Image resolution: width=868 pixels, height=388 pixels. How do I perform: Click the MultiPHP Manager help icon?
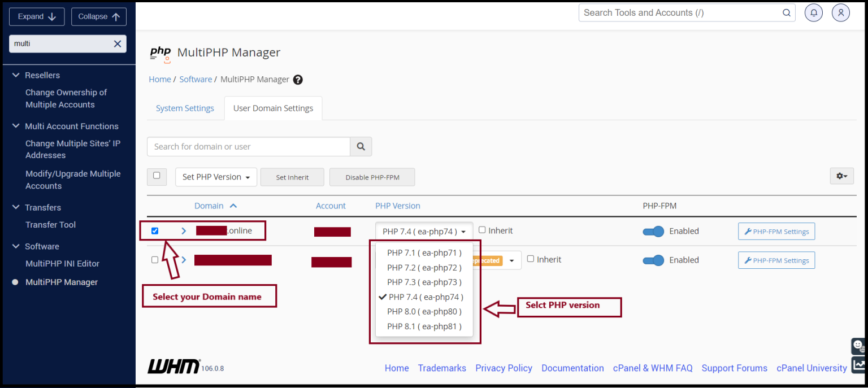pyautogui.click(x=298, y=80)
